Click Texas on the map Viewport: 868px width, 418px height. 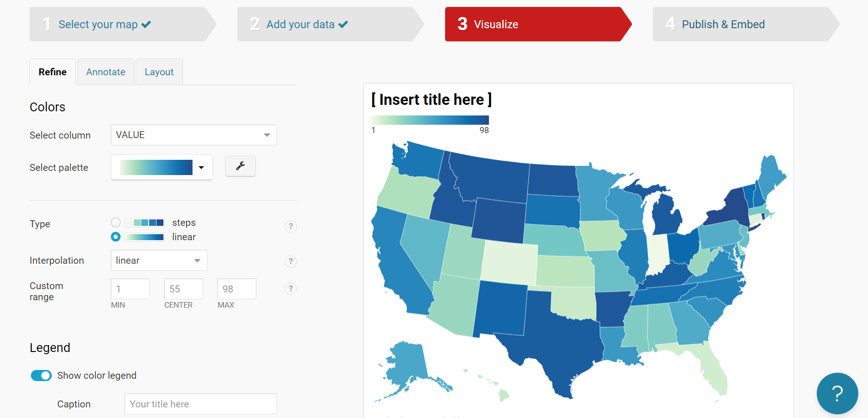point(554,342)
